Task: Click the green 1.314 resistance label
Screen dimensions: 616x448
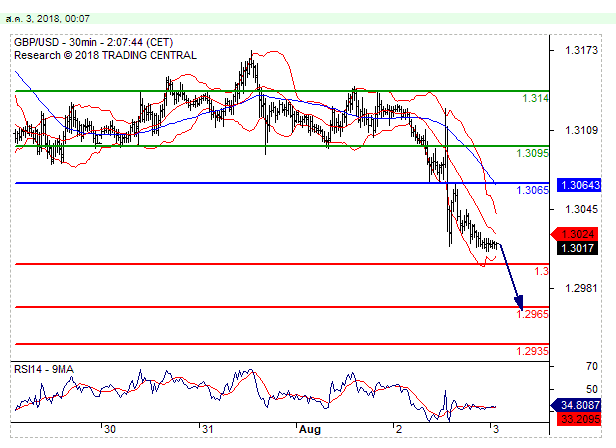Action: click(535, 98)
